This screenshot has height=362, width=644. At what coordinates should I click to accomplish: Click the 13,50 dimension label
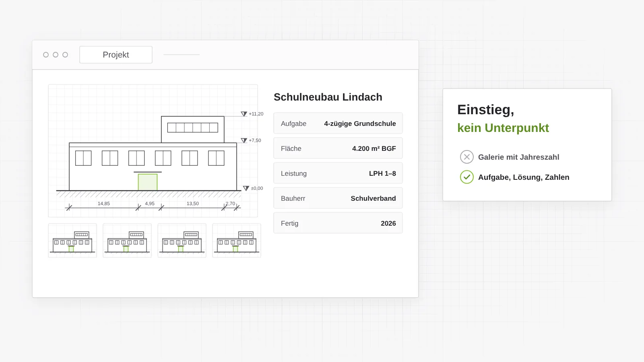193,204
